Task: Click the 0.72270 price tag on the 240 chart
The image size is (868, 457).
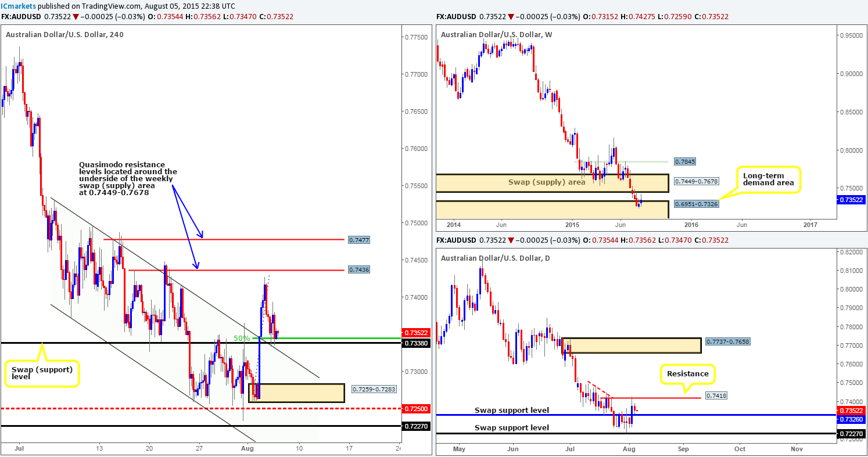Action: tap(416, 426)
